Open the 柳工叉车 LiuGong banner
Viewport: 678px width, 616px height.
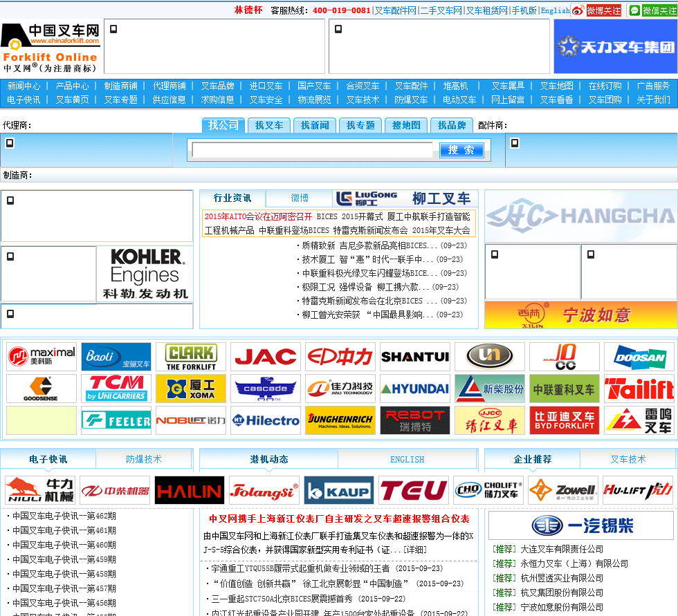(405, 198)
